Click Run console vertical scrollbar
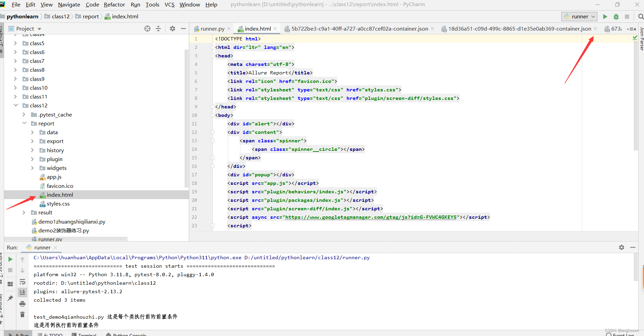The width and height of the screenshot is (644, 336). (636, 267)
